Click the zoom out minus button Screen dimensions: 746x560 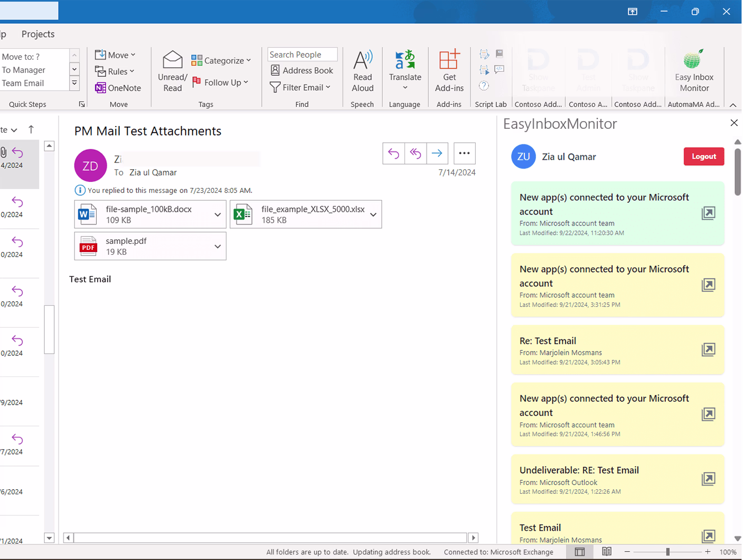pos(627,552)
